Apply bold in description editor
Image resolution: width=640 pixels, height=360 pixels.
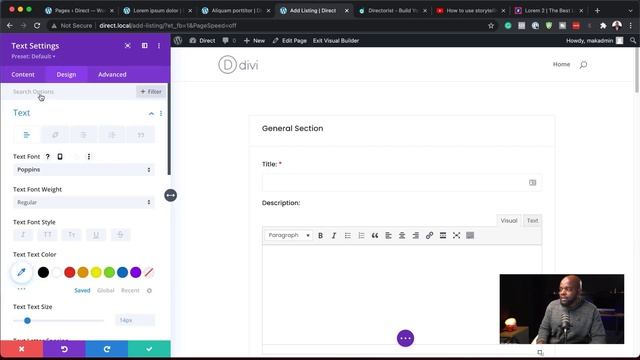pos(320,236)
